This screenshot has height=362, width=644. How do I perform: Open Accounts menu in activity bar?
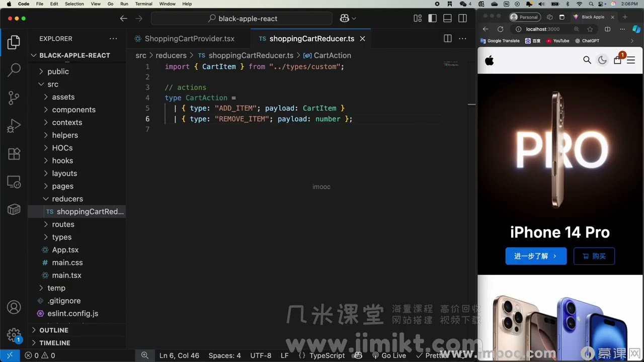click(x=14, y=307)
